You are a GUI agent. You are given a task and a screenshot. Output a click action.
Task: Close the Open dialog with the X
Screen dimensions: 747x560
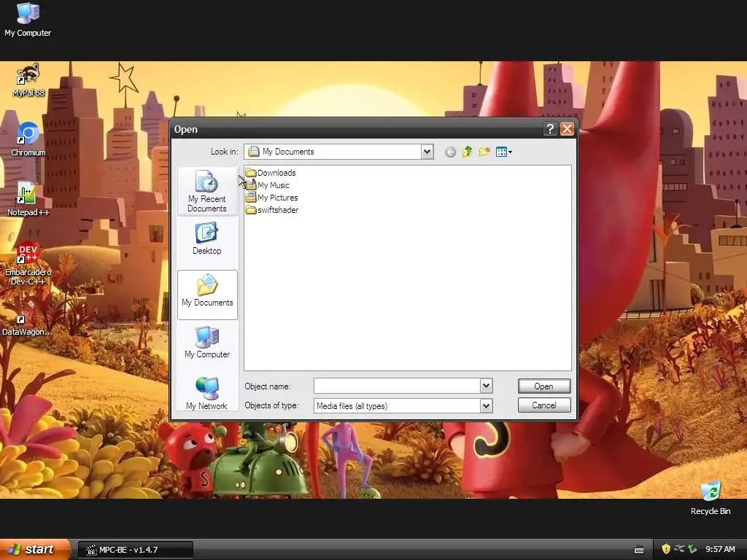click(x=567, y=128)
